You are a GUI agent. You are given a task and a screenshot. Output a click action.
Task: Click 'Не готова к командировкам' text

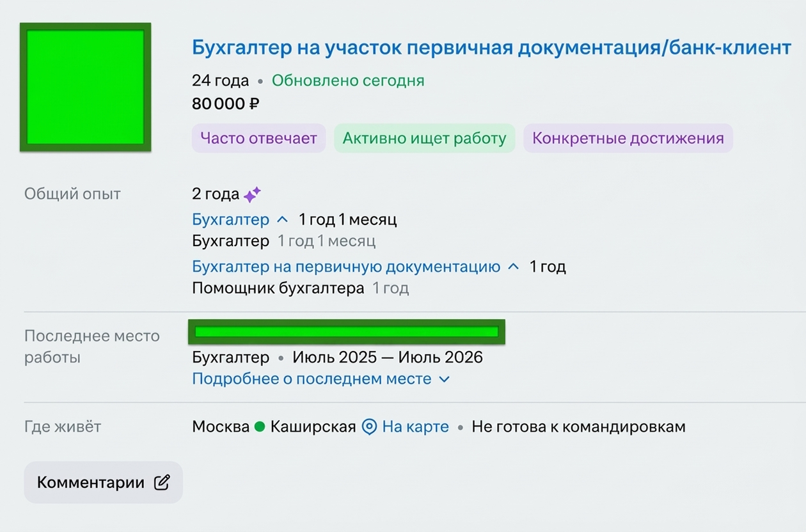pos(578,426)
